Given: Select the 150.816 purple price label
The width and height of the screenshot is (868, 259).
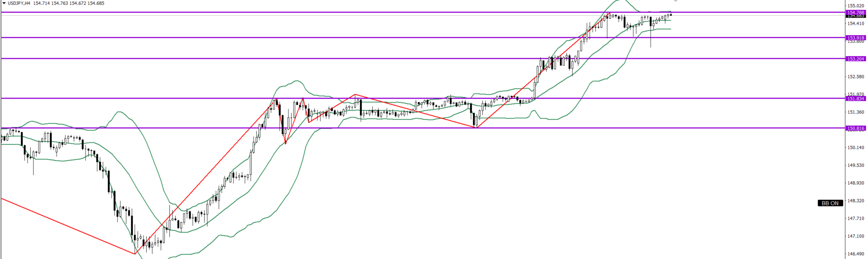Looking at the screenshot, I should 856,128.
